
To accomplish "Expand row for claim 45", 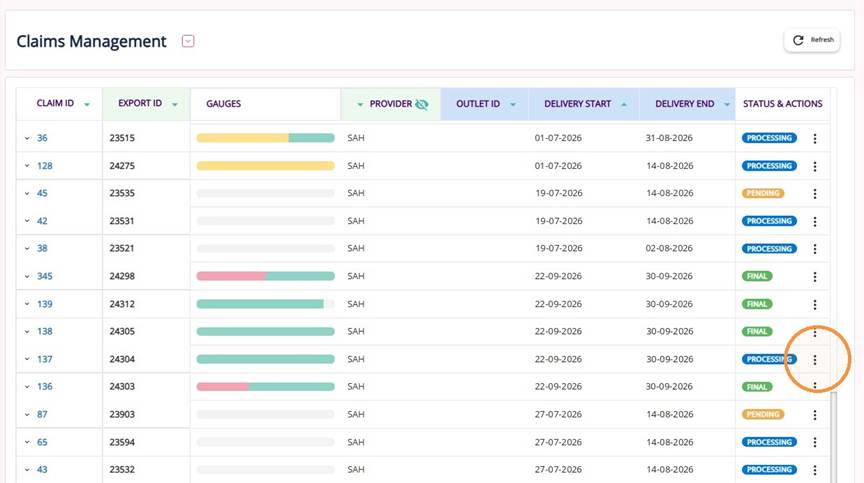I will pyautogui.click(x=27, y=193).
